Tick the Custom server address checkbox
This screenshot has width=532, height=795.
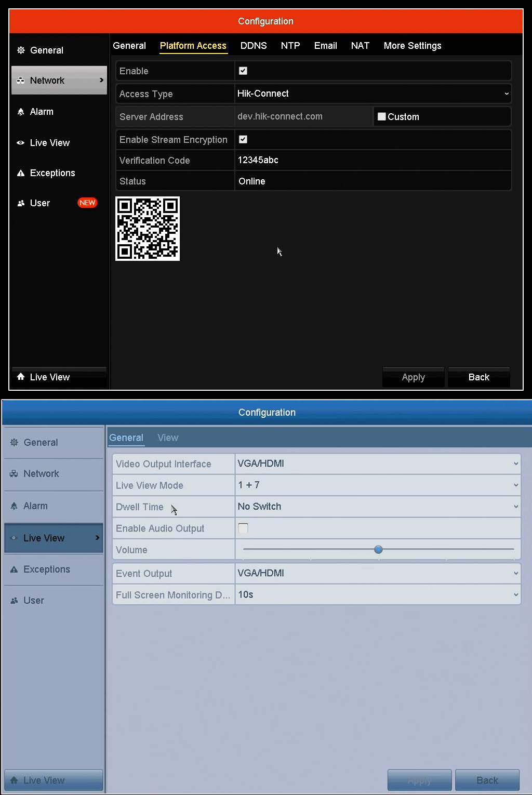(x=382, y=116)
